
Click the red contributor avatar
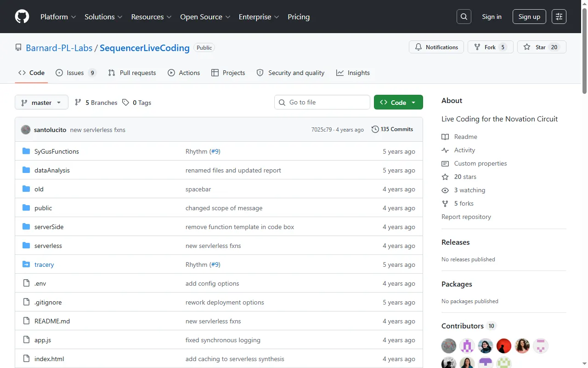point(504,345)
